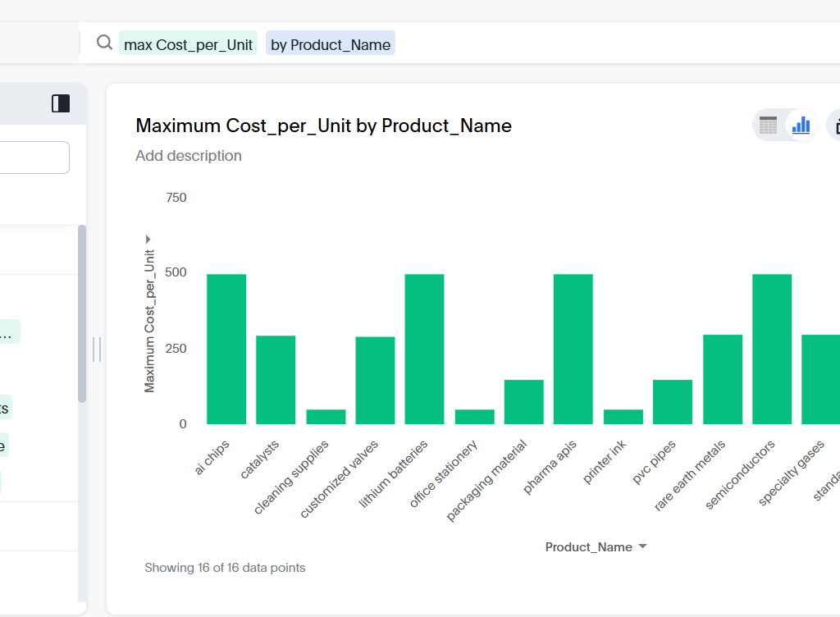Select the 'by Product_Name' search token
The image size is (840, 617).
pos(331,44)
